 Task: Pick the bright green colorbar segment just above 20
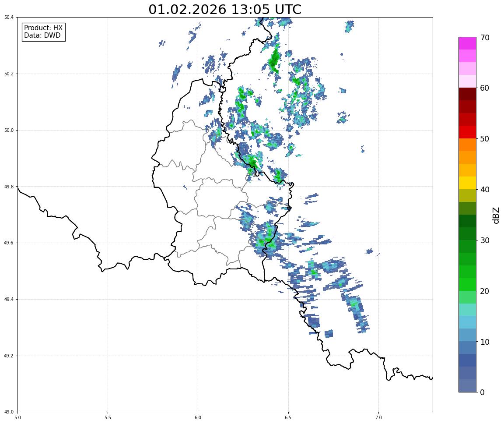click(x=467, y=284)
